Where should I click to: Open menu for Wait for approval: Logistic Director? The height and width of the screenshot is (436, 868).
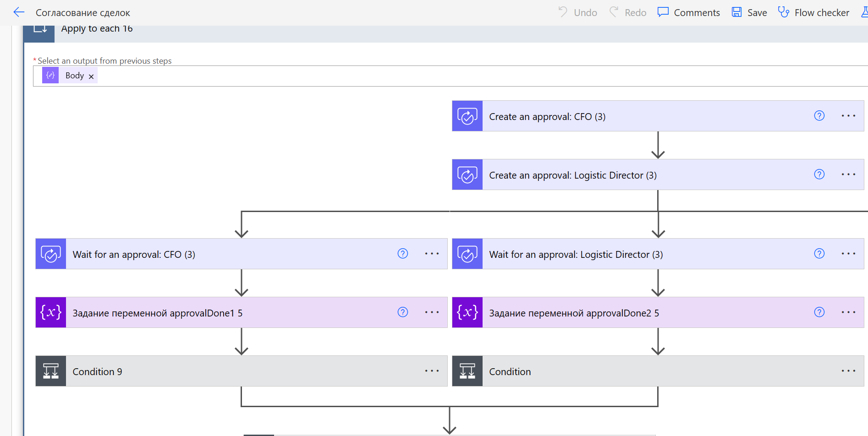pyautogui.click(x=848, y=254)
